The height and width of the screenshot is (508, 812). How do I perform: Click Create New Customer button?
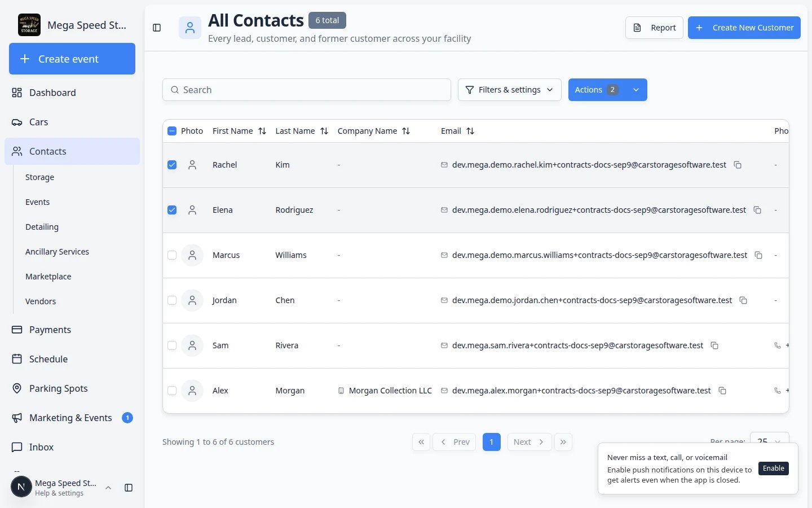(744, 28)
